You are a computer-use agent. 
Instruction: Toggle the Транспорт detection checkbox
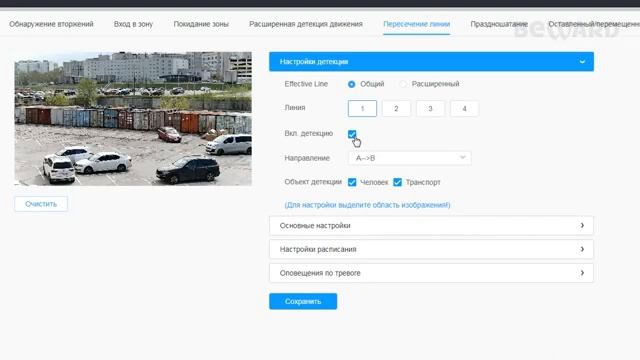coord(397,182)
